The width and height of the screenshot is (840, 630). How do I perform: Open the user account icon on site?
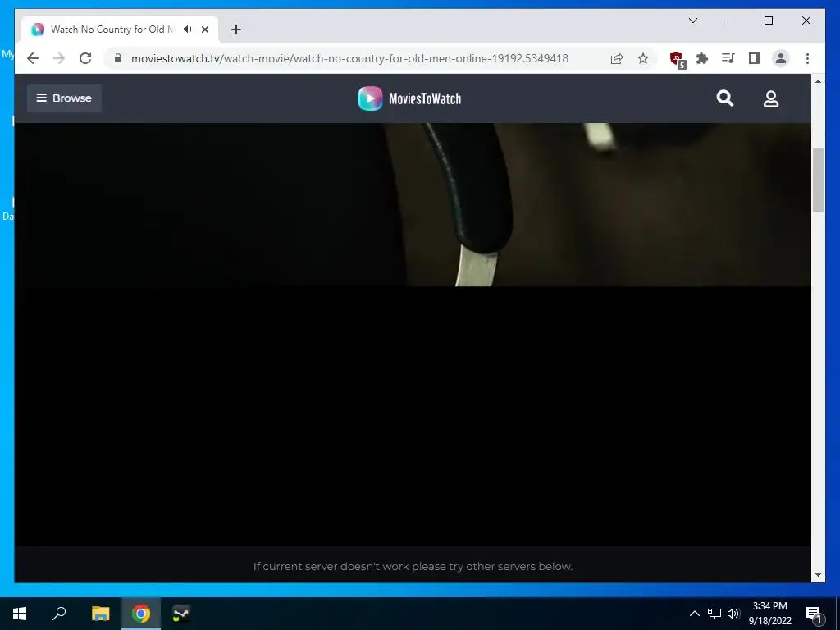[771, 98]
